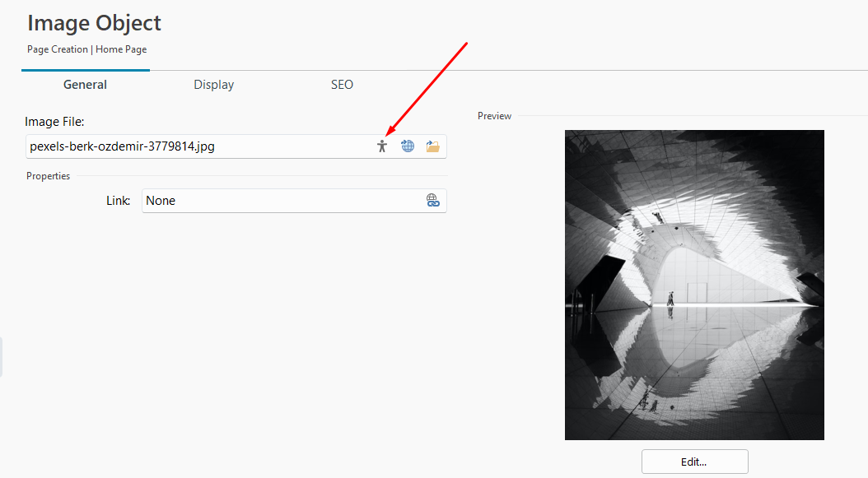Click the Link label
The height and width of the screenshot is (478, 868).
(118, 201)
